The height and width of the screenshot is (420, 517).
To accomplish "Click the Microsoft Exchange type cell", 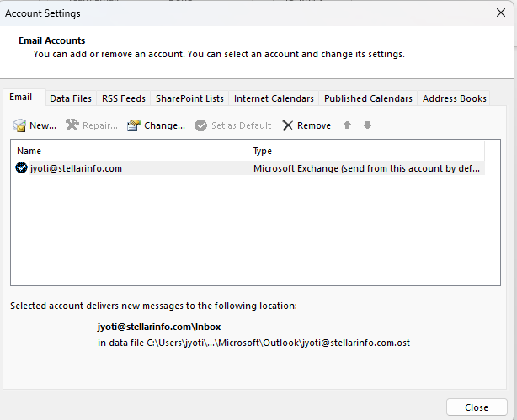I will point(366,168).
